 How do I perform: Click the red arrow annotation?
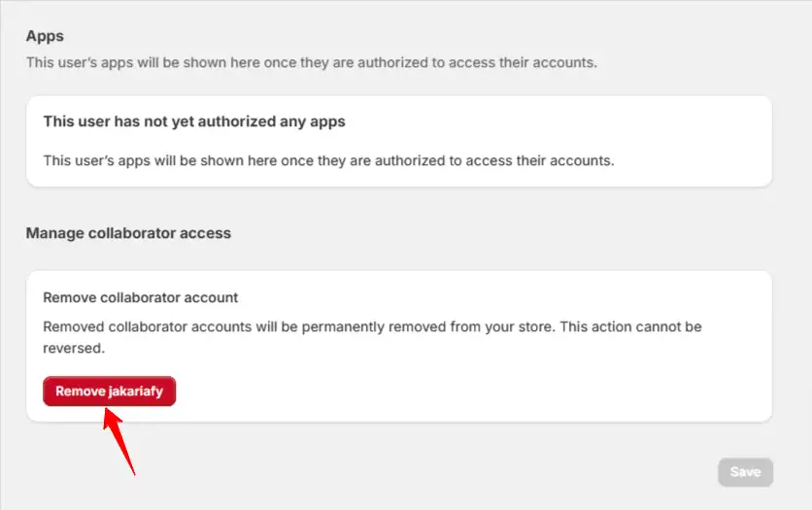click(x=119, y=441)
